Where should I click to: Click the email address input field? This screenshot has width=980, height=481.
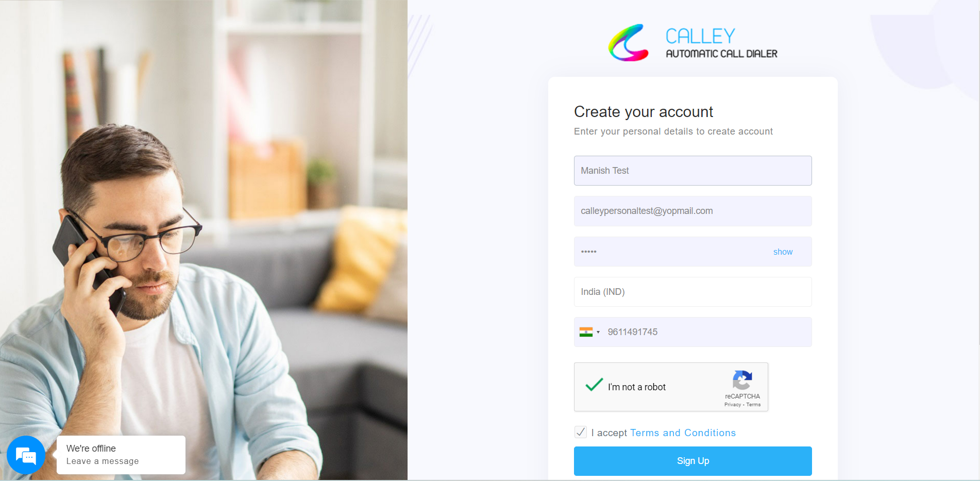point(693,211)
